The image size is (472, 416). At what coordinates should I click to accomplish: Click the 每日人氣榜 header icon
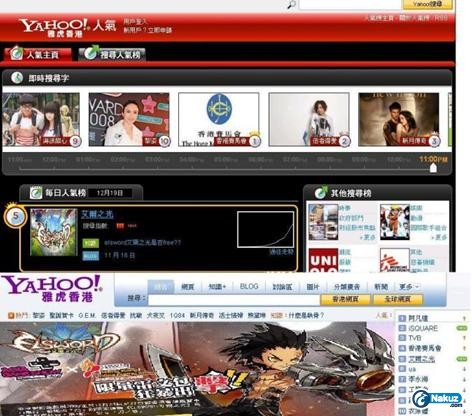[35, 192]
